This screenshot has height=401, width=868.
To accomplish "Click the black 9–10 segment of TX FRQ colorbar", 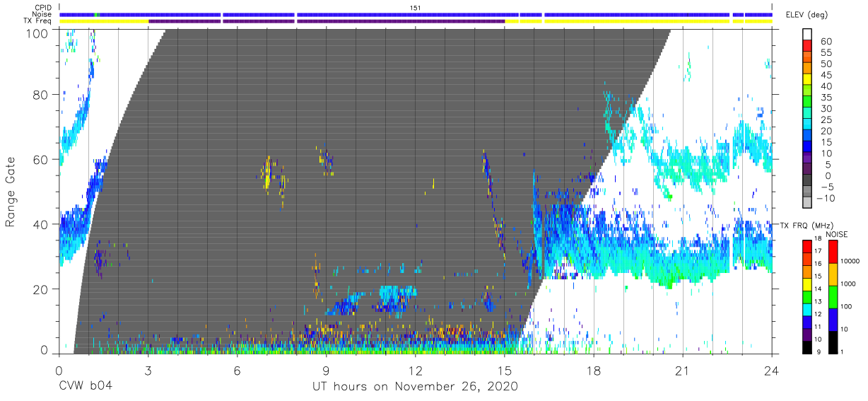I will tap(807, 347).
